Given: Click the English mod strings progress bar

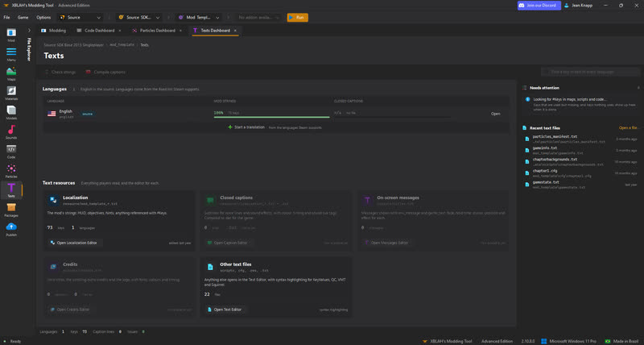Looking at the screenshot, I should pyautogui.click(x=271, y=117).
